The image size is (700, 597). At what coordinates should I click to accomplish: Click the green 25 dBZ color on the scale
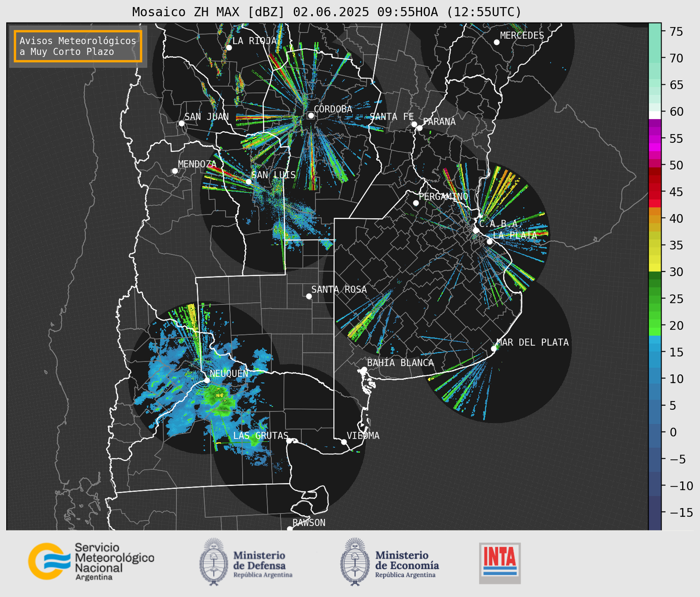[x=655, y=299]
